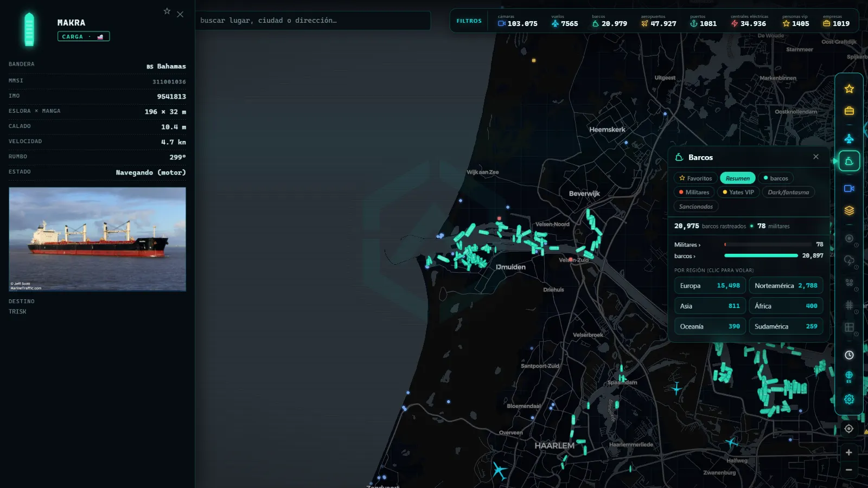The width and height of the screenshot is (868, 488).
Task: Toggle the aeropuertos filter counter 47.927
Action: 659,21
